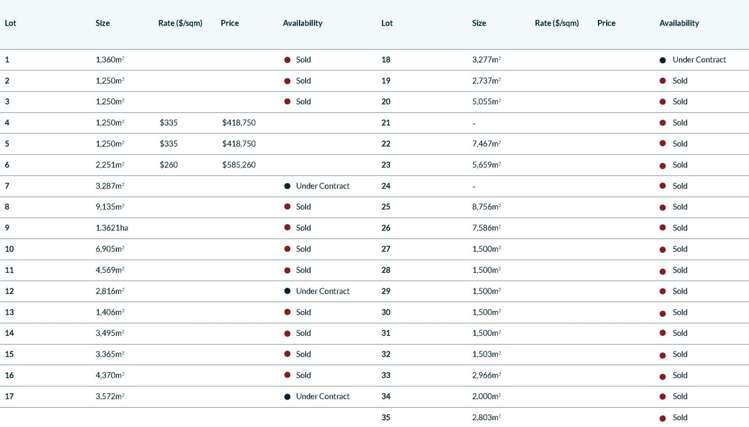
Task: Click the 9,135m² size for Lot 8
Action: point(110,207)
